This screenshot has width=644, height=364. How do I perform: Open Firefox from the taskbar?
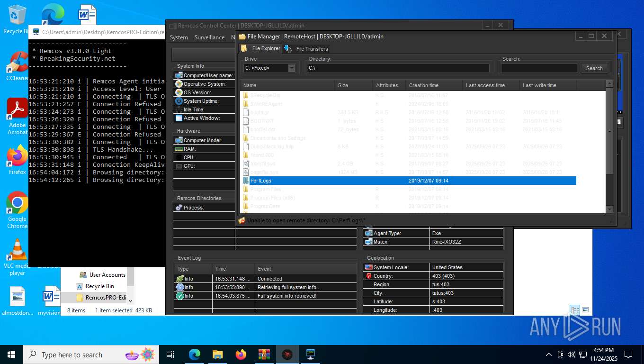click(x=241, y=355)
